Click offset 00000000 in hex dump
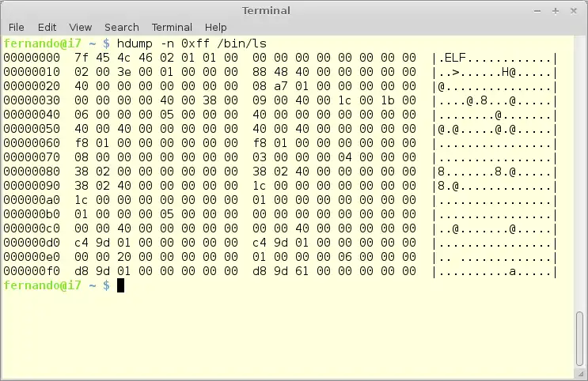Image resolution: width=588 pixels, height=381 pixels. [x=32, y=58]
